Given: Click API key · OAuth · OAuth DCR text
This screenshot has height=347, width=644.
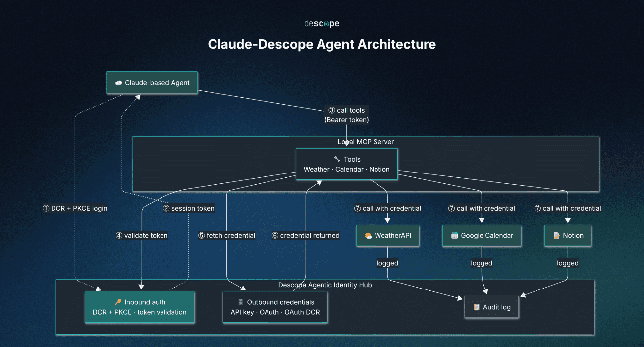Looking at the screenshot, I should [275, 312].
